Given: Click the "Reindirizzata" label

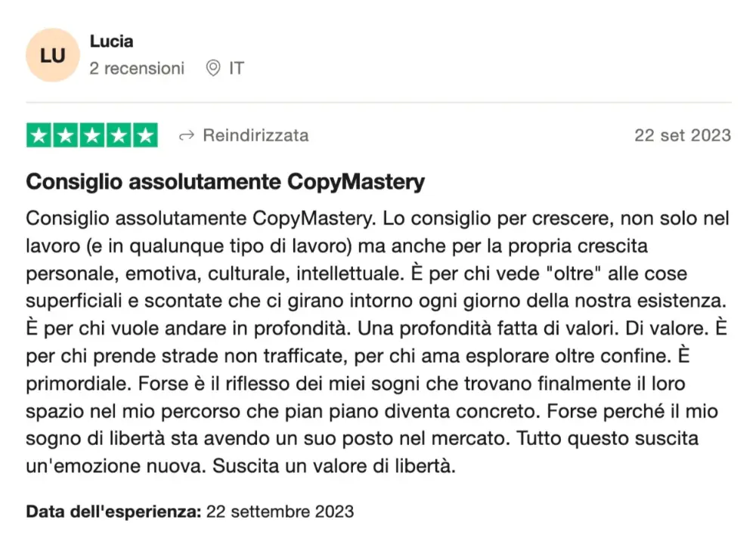Looking at the screenshot, I should (256, 136).
